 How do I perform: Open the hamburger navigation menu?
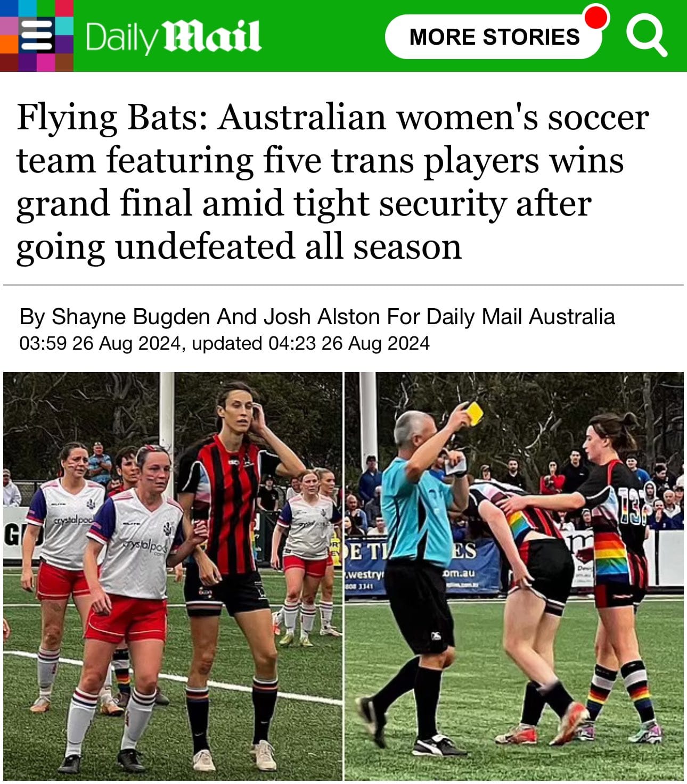(x=37, y=36)
